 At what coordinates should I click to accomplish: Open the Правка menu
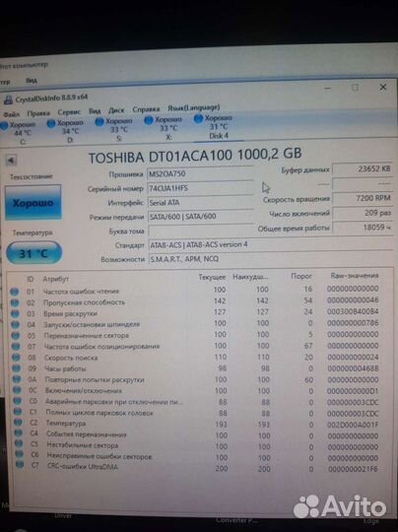click(38, 113)
